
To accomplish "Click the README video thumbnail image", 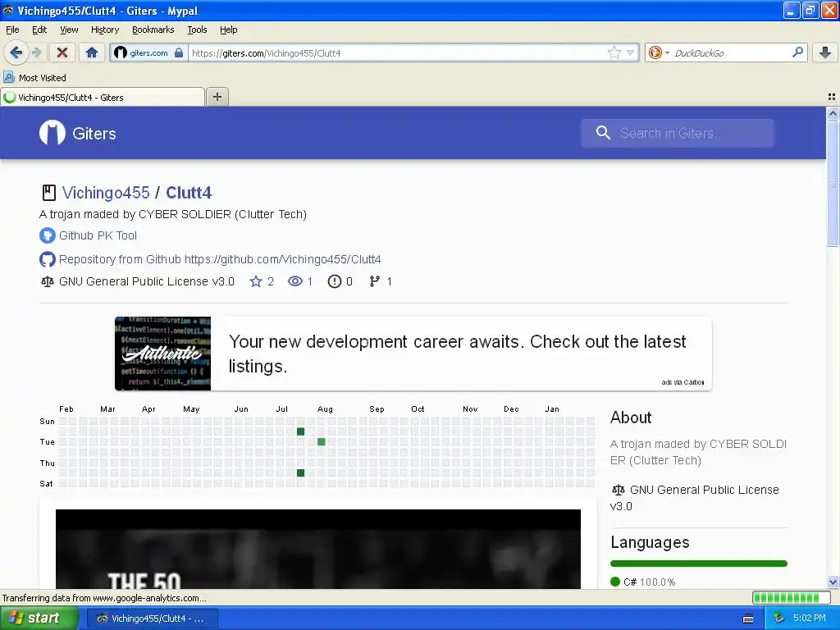I will [x=318, y=549].
